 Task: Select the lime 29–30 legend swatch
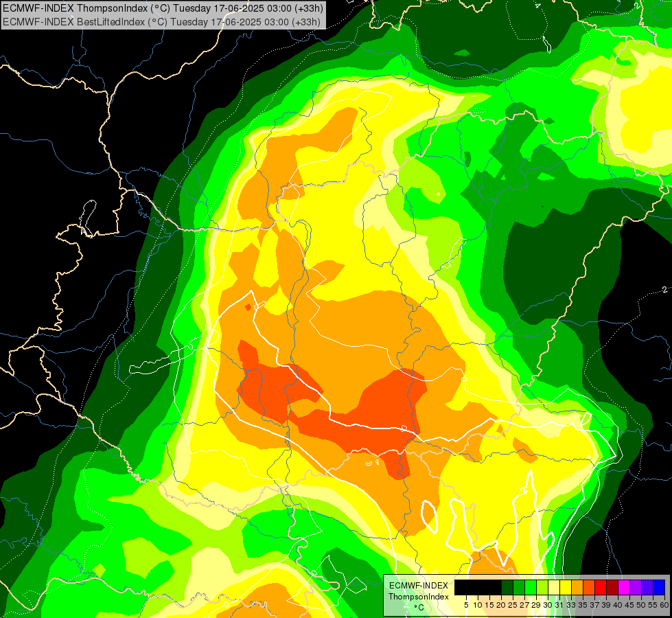[x=542, y=587]
